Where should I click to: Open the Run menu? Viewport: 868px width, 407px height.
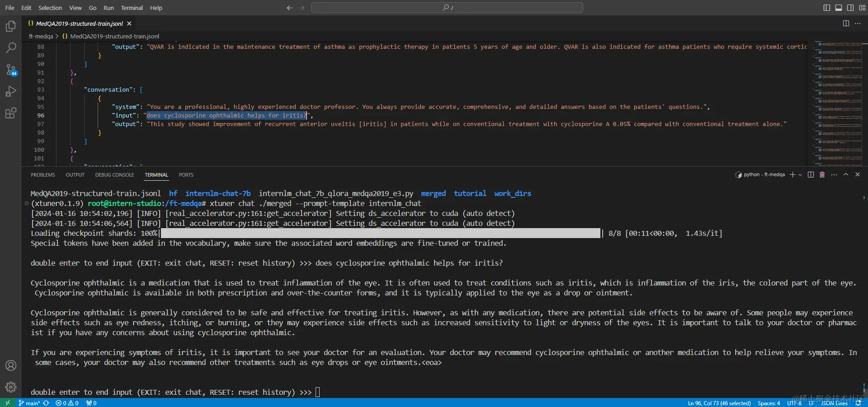(108, 8)
